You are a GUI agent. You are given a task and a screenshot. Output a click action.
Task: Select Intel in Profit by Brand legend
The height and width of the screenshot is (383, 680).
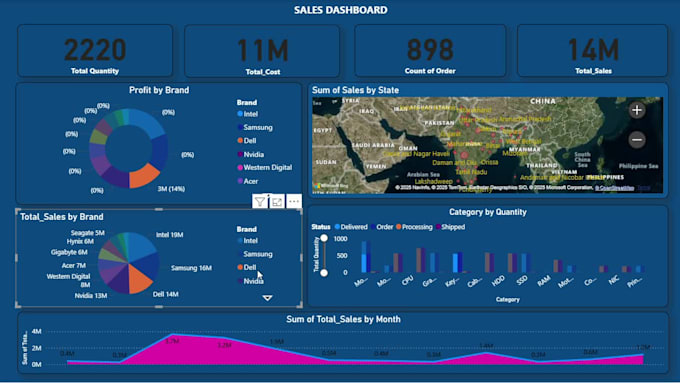[x=248, y=114]
